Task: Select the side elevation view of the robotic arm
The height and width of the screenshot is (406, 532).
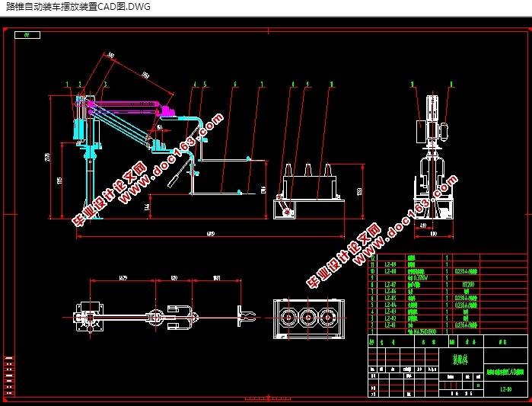Action: tap(170, 156)
